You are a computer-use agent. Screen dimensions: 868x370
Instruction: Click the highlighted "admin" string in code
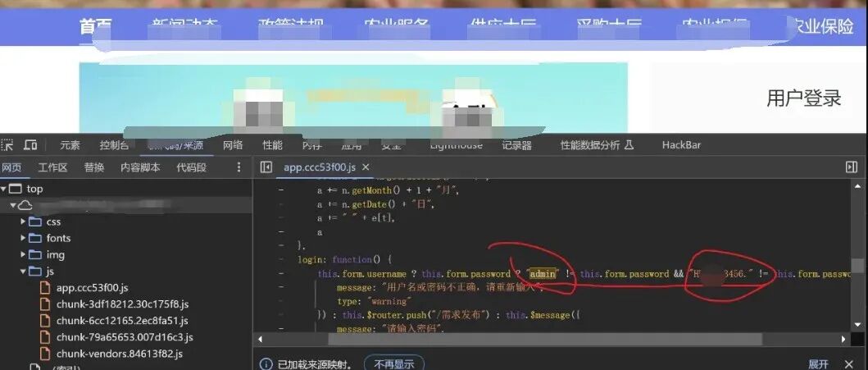543,274
